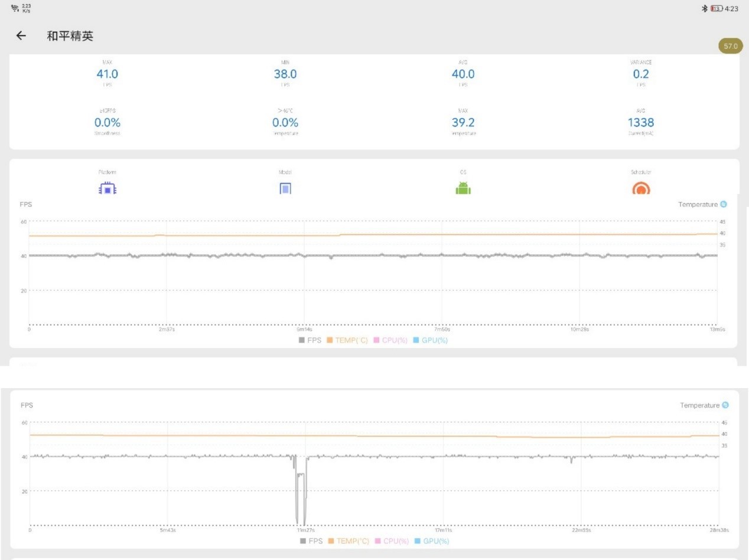Tap the 10m28s time label on the x-axis
The width and height of the screenshot is (749, 560).
pos(579,330)
